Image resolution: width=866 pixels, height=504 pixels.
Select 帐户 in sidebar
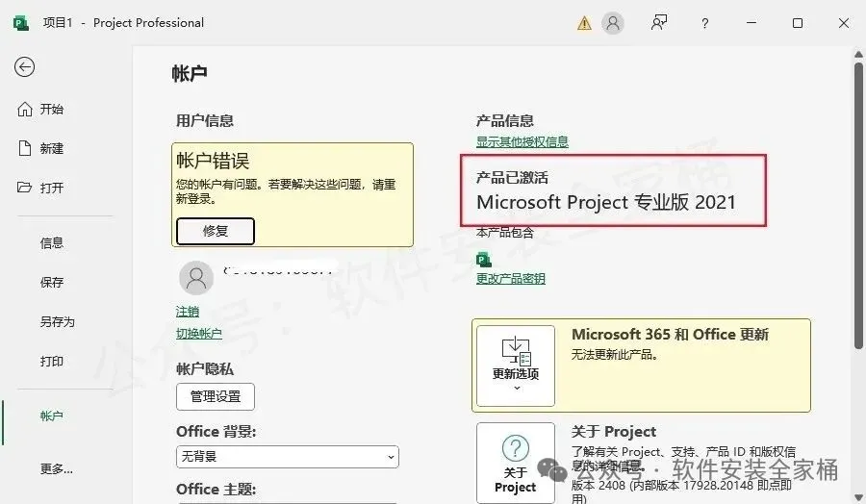point(52,416)
